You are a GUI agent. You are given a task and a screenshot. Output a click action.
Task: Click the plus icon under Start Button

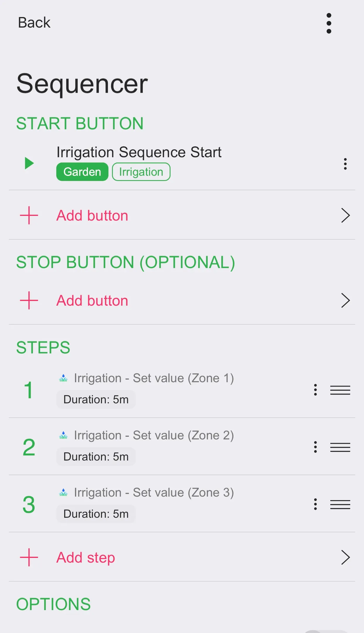[x=29, y=215]
